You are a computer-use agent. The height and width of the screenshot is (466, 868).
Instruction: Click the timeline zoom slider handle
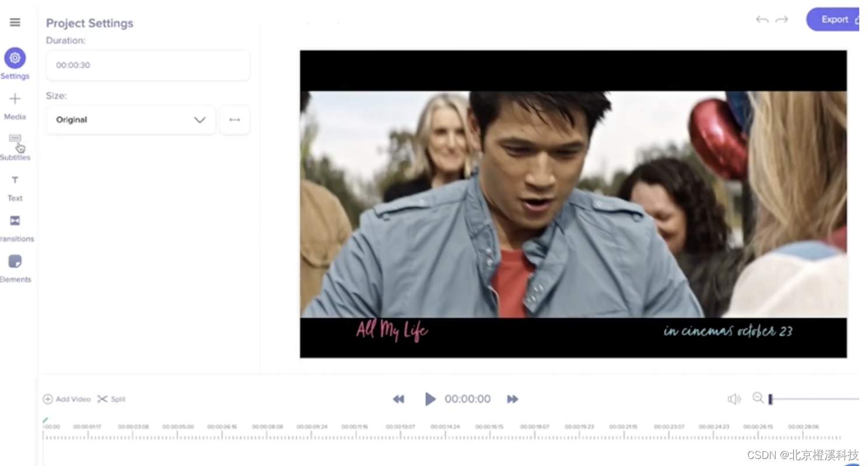tap(771, 399)
